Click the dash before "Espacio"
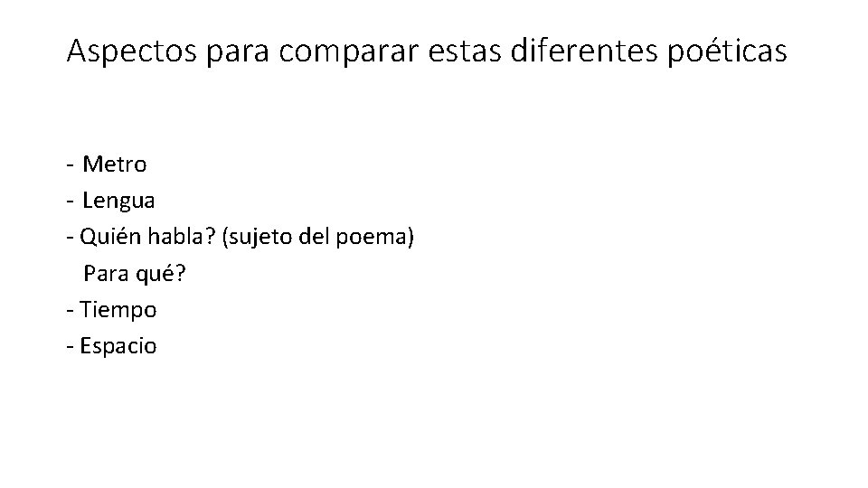 coord(71,346)
